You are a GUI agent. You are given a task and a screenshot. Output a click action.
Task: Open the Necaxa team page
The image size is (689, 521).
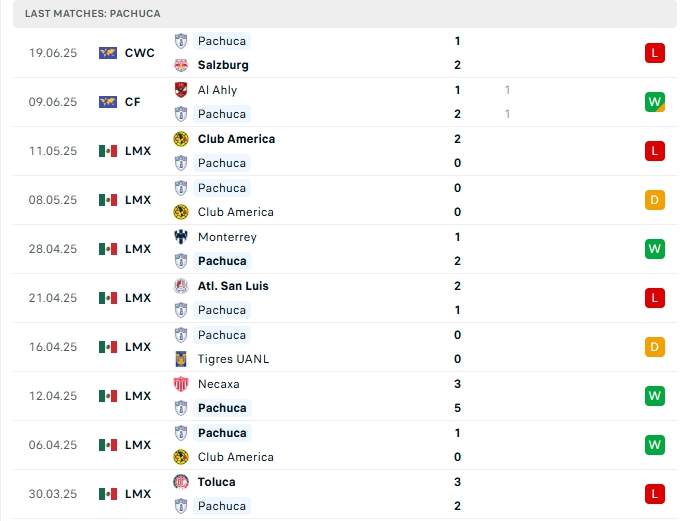[x=218, y=384]
